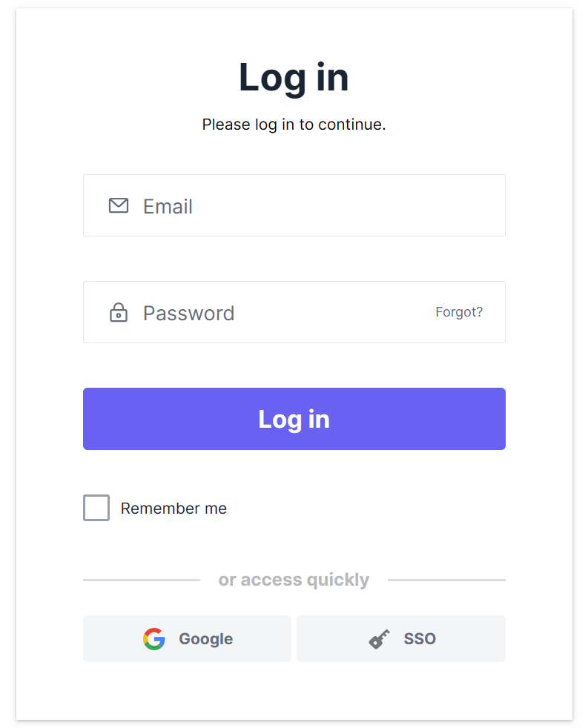Choose the SSO sign-in button
Image resolution: width=588 pixels, height=728 pixels.
(x=400, y=638)
